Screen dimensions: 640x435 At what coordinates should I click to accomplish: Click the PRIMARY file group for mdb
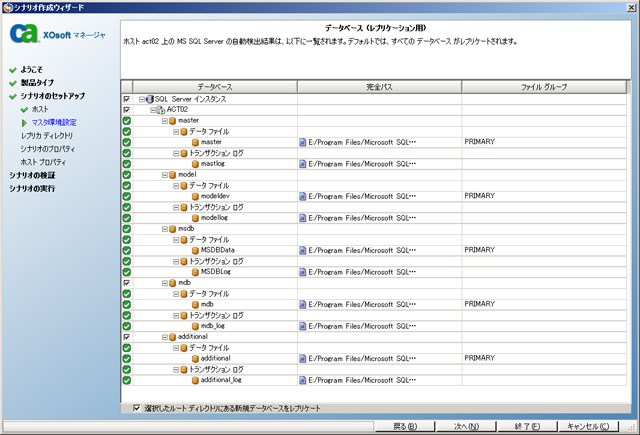pyautogui.click(x=480, y=304)
